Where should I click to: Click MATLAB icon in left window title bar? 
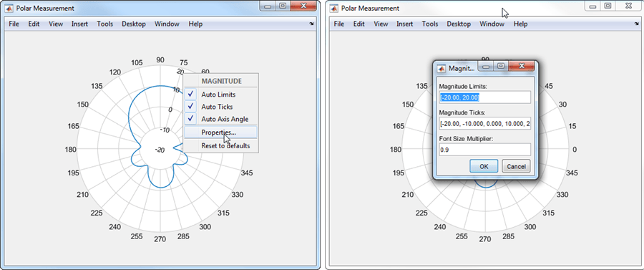pyautogui.click(x=9, y=8)
